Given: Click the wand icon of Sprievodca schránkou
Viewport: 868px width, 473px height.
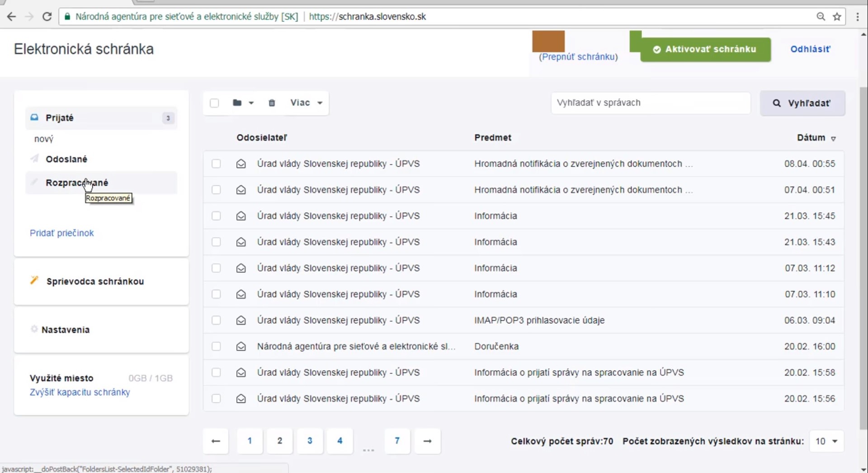Looking at the screenshot, I should point(34,280).
